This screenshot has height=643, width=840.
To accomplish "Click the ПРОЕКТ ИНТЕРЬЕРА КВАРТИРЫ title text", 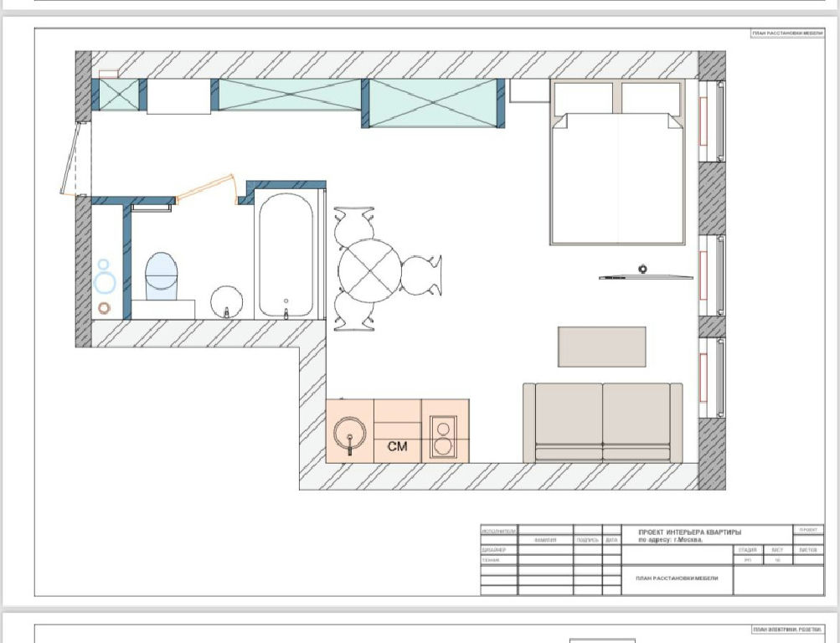I will pyautogui.click(x=689, y=532).
